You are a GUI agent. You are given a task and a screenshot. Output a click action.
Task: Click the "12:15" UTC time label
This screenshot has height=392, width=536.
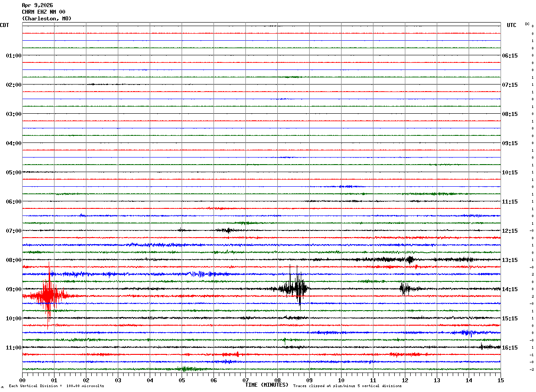510,231
